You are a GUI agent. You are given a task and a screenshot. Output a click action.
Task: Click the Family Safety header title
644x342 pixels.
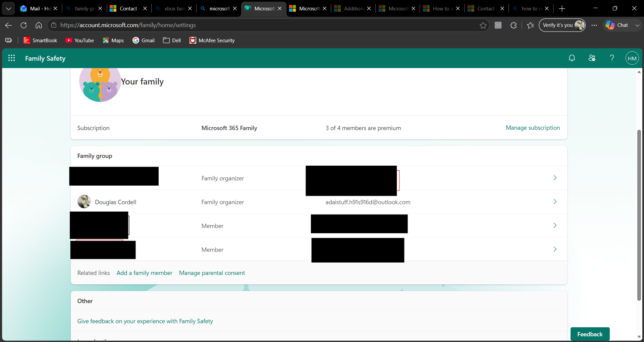[x=45, y=58]
